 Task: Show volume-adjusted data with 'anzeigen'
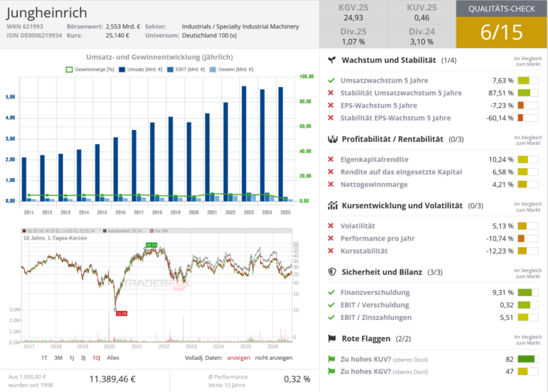(239, 357)
